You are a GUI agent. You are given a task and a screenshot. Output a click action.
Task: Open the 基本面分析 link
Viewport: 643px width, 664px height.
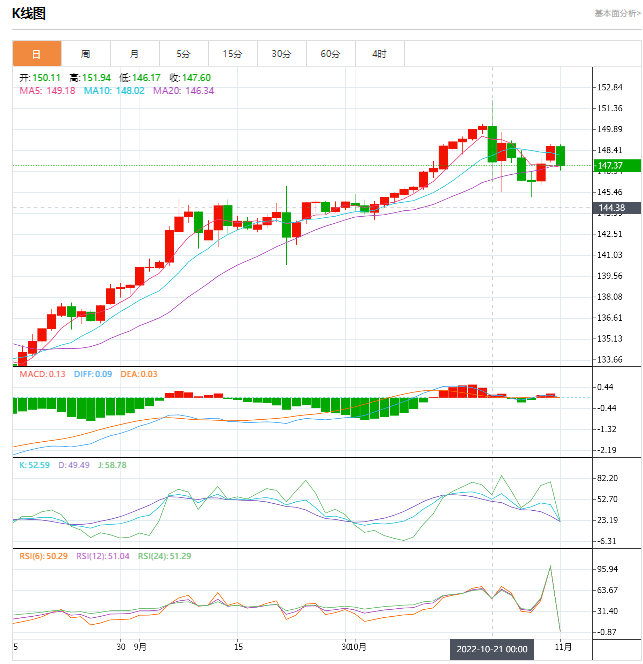tap(617, 14)
